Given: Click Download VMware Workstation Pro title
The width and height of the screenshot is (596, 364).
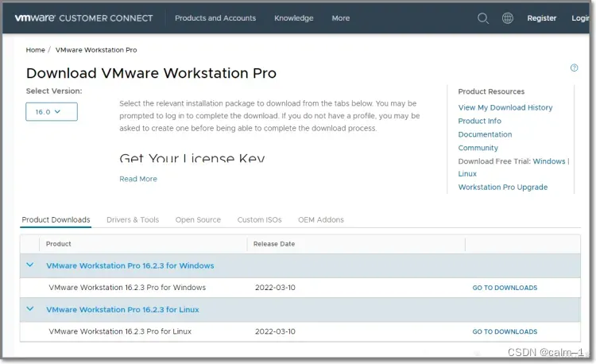Looking at the screenshot, I should pos(151,73).
